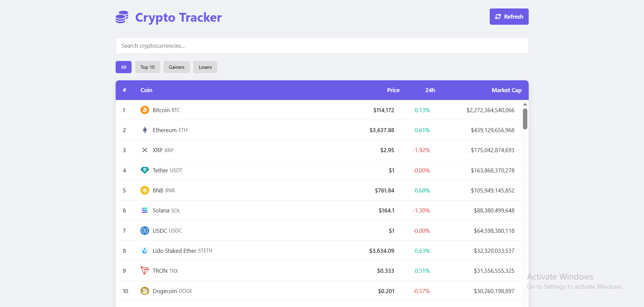Click the XRP coin icon

145,150
